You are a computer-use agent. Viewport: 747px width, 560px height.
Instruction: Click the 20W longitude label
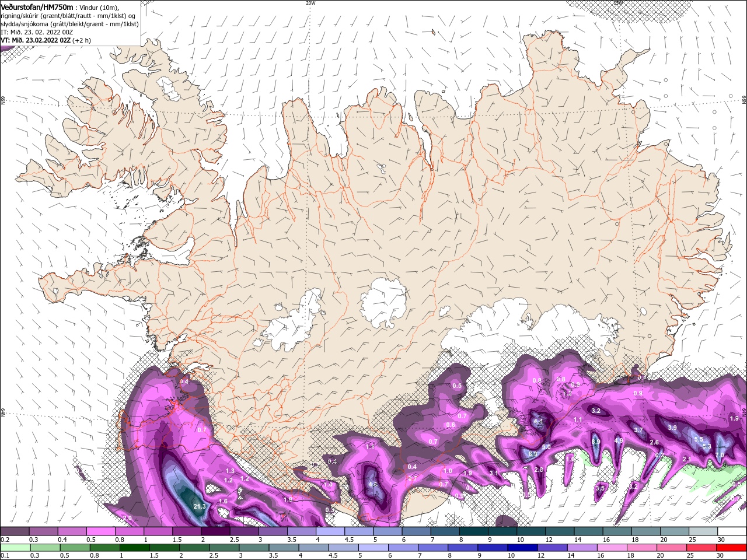tap(310, 2)
